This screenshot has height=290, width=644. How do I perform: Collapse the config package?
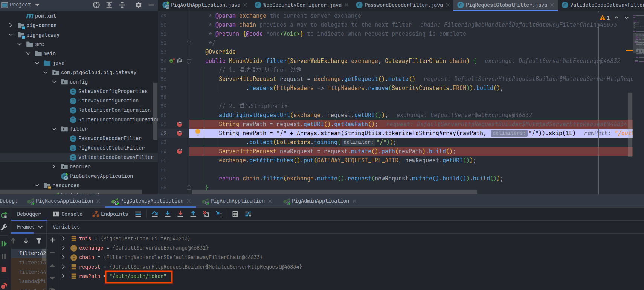click(x=54, y=82)
